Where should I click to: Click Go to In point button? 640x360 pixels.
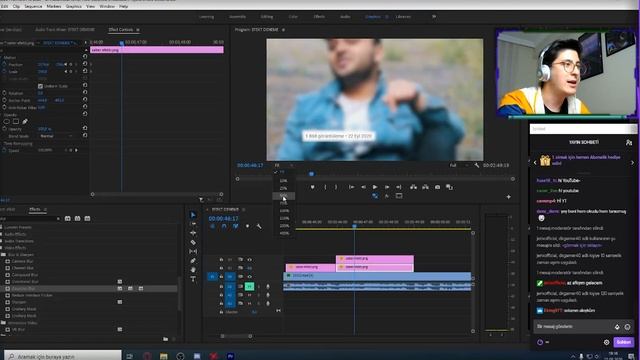(x=351, y=187)
